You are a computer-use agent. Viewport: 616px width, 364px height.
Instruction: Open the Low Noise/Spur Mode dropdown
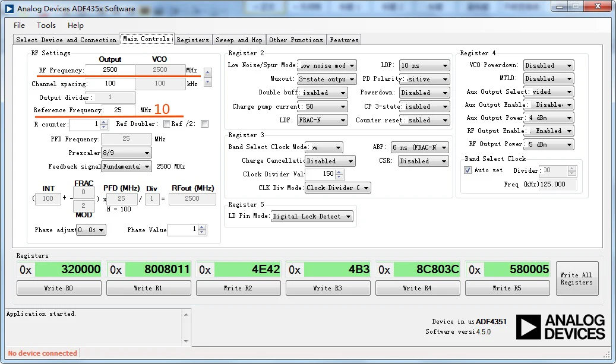pyautogui.click(x=327, y=65)
